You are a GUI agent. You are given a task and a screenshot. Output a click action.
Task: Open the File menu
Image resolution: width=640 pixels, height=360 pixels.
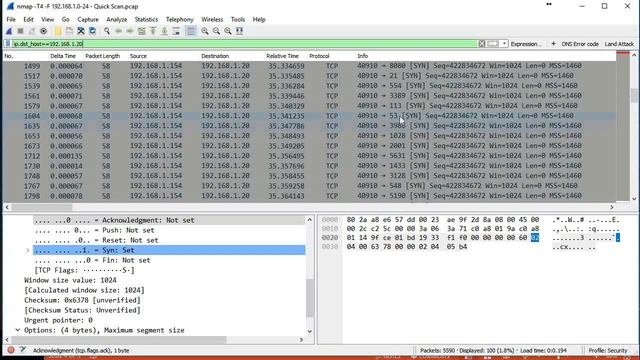click(11, 19)
